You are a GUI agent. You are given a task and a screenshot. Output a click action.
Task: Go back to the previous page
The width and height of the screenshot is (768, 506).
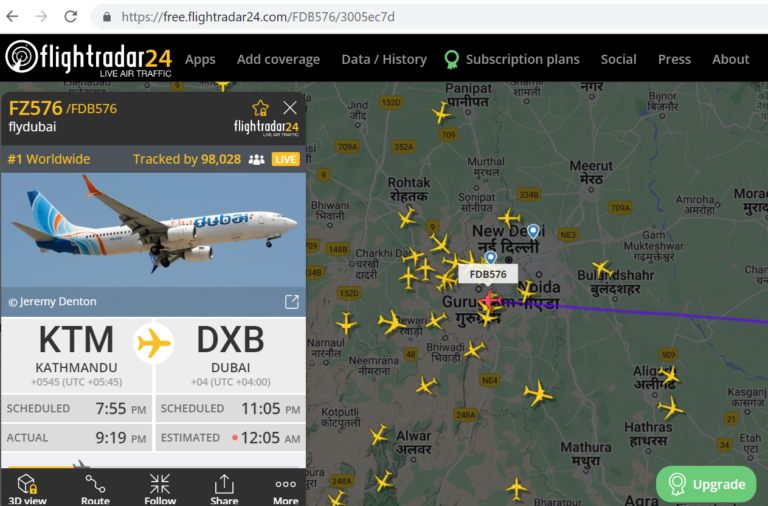click(x=12, y=17)
